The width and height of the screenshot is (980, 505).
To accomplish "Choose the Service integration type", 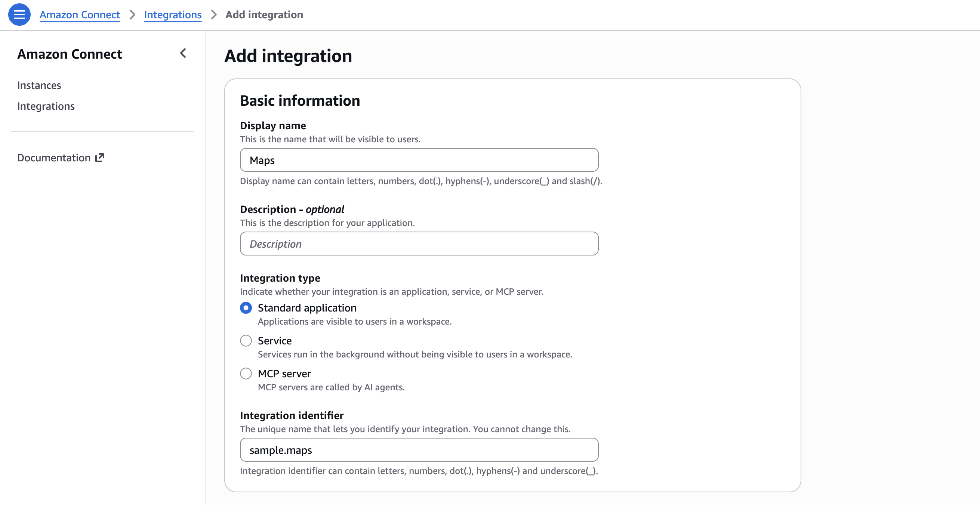I will point(246,341).
